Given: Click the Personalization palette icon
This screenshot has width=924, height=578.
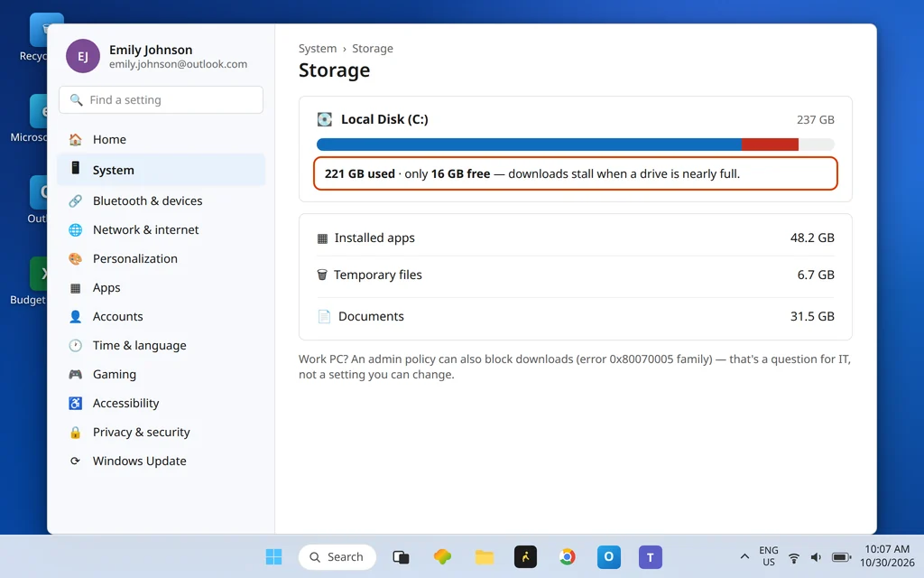Looking at the screenshot, I should point(76,258).
